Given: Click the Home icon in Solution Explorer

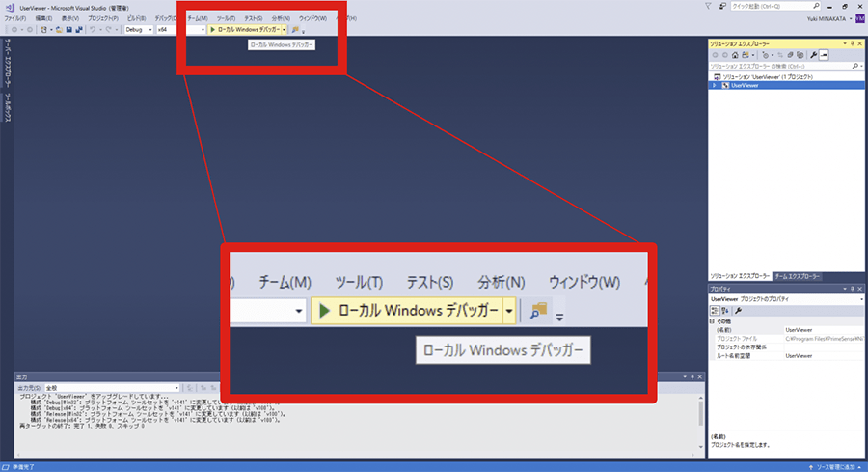Looking at the screenshot, I should (735, 55).
